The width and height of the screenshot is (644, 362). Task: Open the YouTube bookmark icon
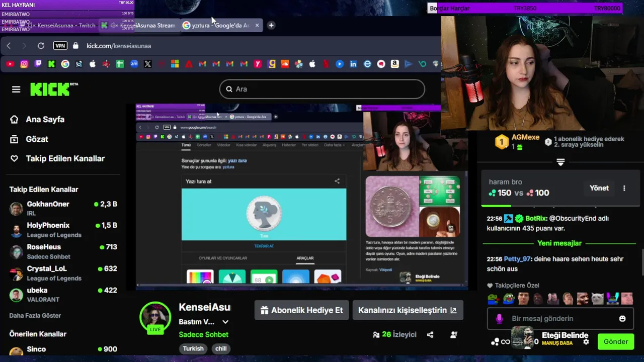(10, 64)
